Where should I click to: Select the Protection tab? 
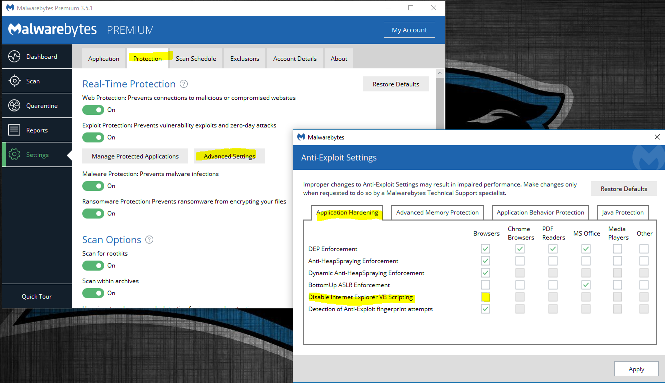click(x=148, y=59)
